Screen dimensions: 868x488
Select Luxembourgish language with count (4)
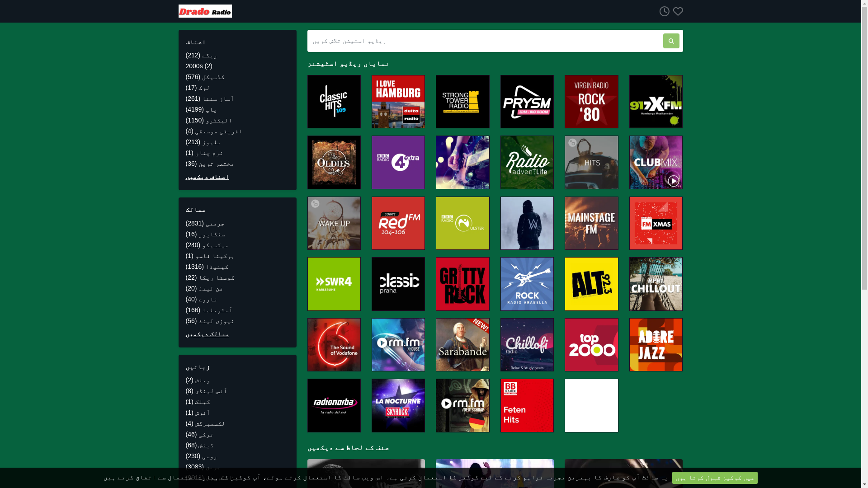(205, 423)
